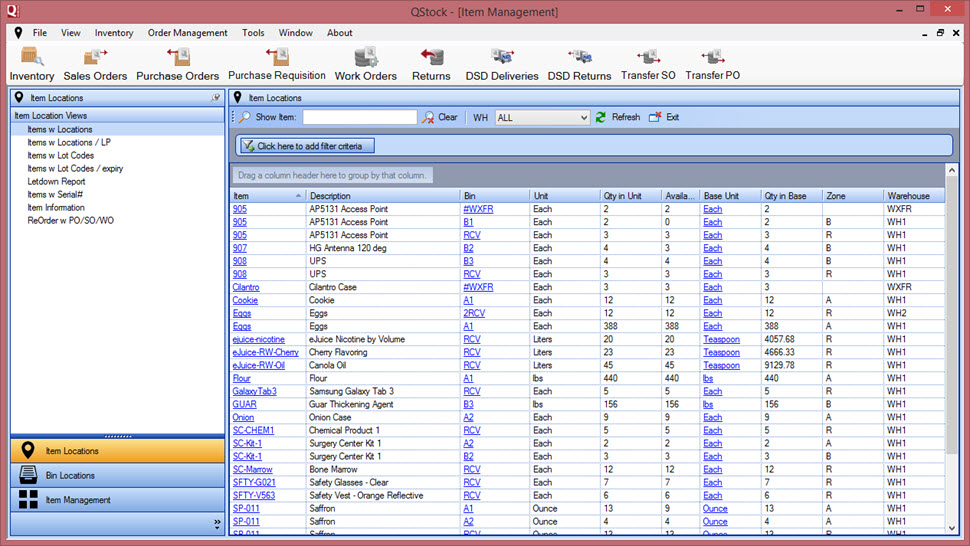The image size is (970, 546).
Task: Open the Inventory menu
Action: click(x=114, y=33)
